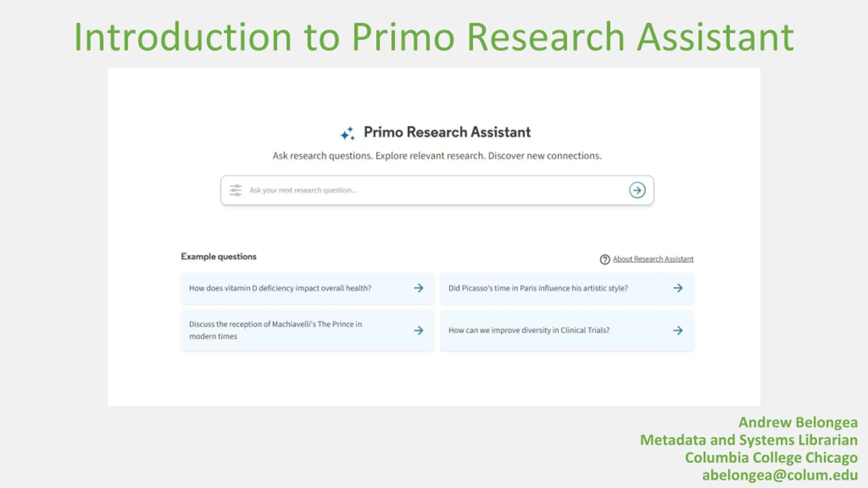The image size is (868, 488).
Task: Click the Example questions label
Action: (x=219, y=257)
